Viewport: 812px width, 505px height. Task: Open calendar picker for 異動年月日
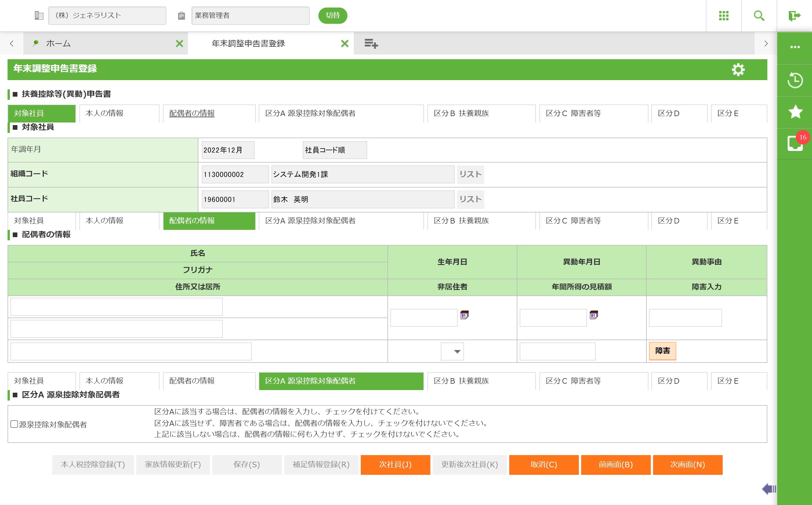click(x=593, y=315)
